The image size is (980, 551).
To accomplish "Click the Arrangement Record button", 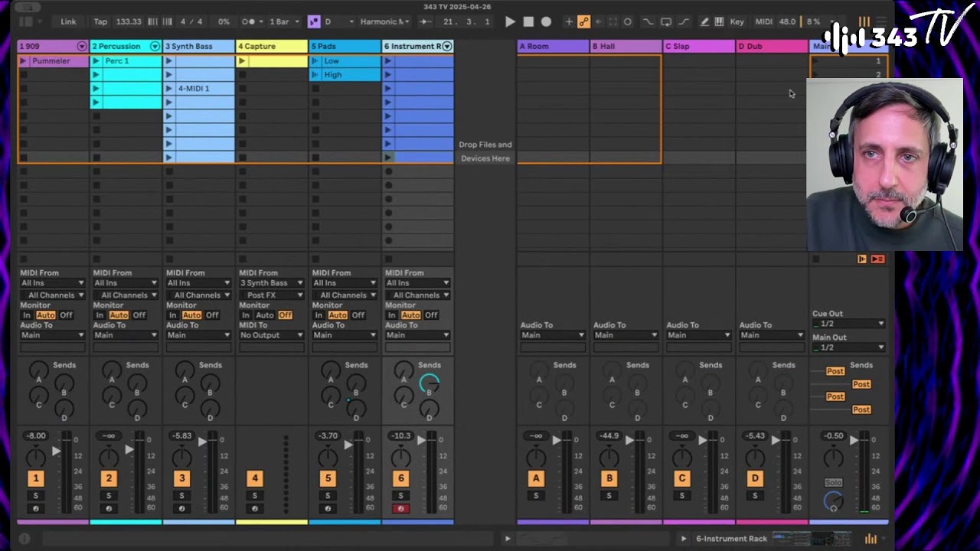I will [x=546, y=21].
